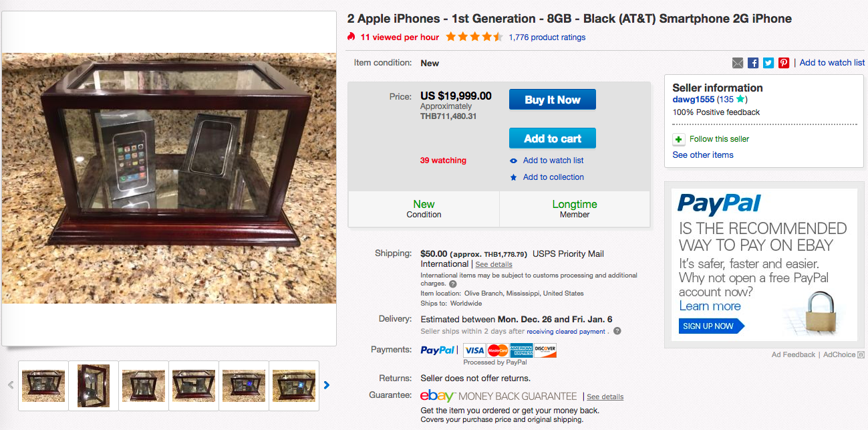Open seller dawg1555 profile
The width and height of the screenshot is (868, 430).
pos(693,100)
